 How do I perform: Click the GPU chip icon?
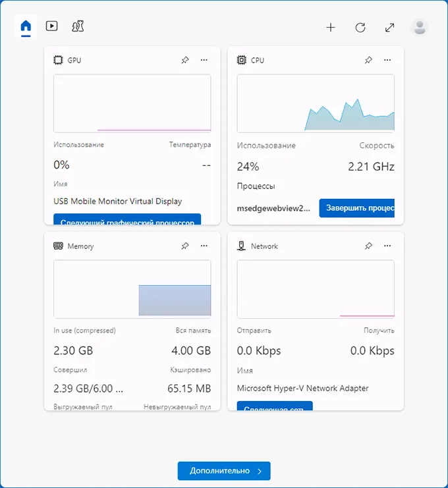click(x=58, y=60)
